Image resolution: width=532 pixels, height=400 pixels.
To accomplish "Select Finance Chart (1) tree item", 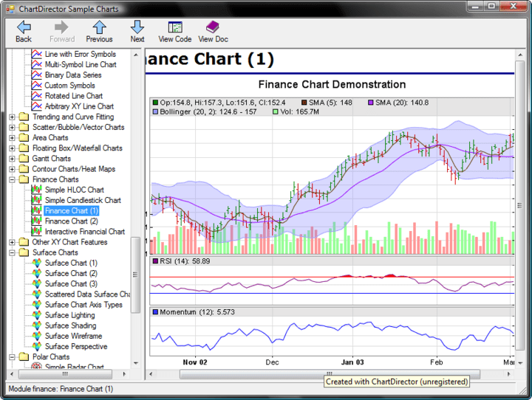I will point(71,211).
